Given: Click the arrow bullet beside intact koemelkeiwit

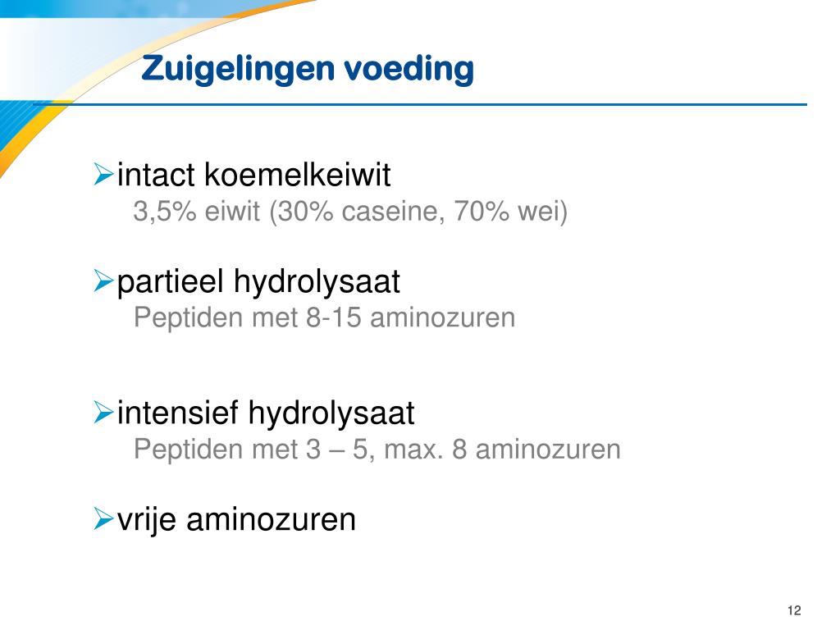Looking at the screenshot, I should (x=103, y=174).
